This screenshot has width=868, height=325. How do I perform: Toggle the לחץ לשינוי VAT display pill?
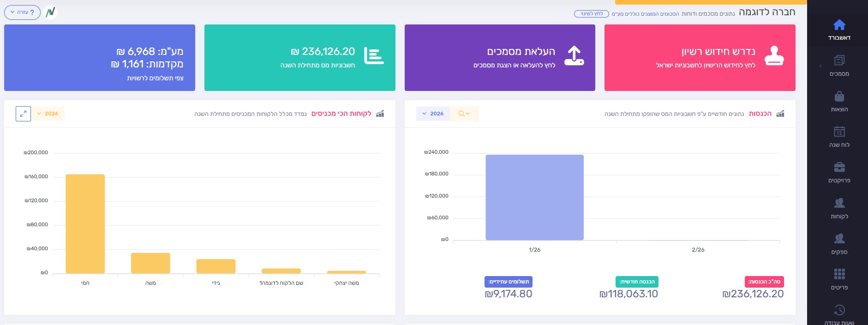[x=591, y=14]
